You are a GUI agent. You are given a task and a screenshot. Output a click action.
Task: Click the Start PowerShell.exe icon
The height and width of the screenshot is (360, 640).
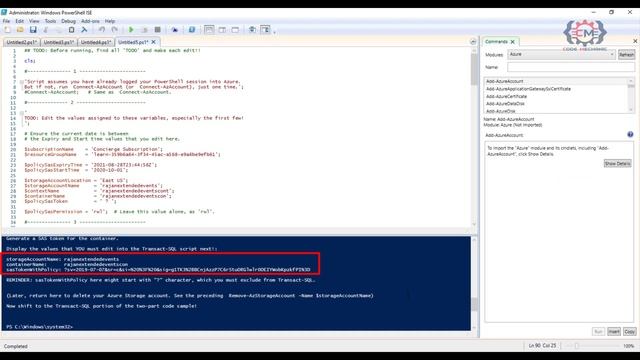point(191,30)
